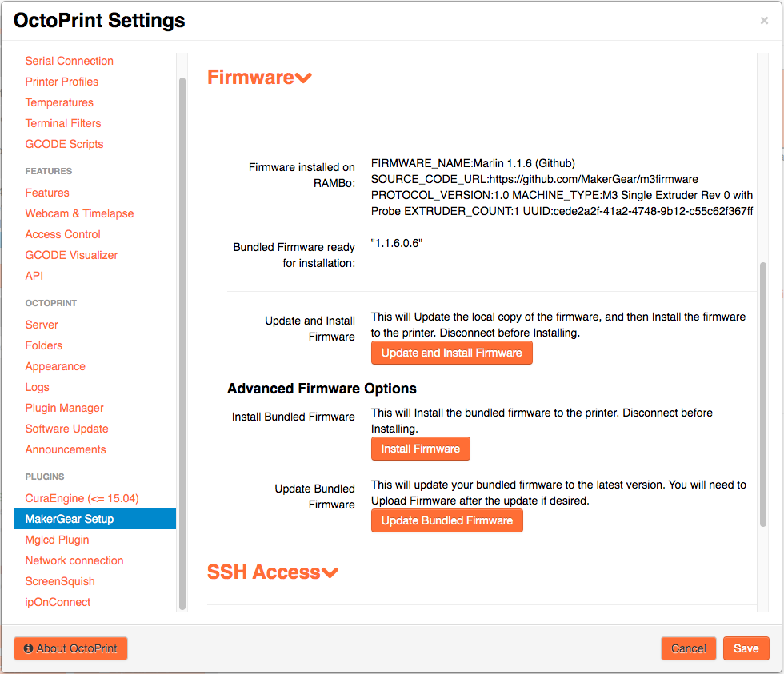Open About OctoPrint info dialog
784x674 pixels.
click(x=70, y=648)
